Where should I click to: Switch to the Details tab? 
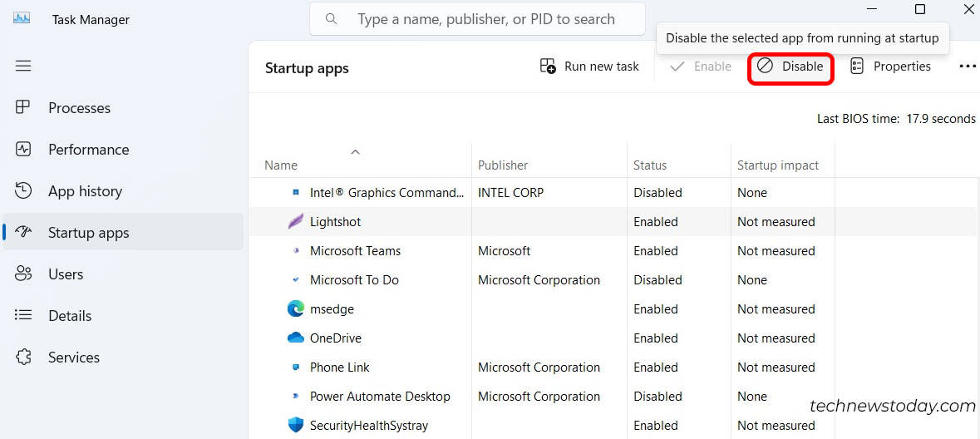click(123, 316)
